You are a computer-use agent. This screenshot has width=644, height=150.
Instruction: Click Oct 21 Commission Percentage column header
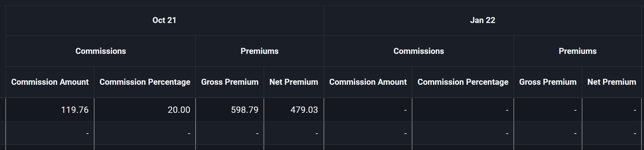[x=145, y=82]
